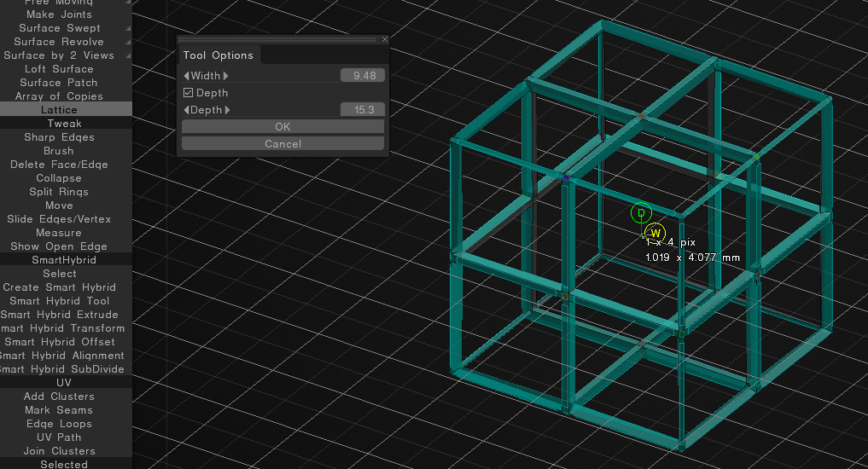Pick the Smart Hybrid Extrude tool
This screenshot has height=469, width=868.
tap(59, 315)
